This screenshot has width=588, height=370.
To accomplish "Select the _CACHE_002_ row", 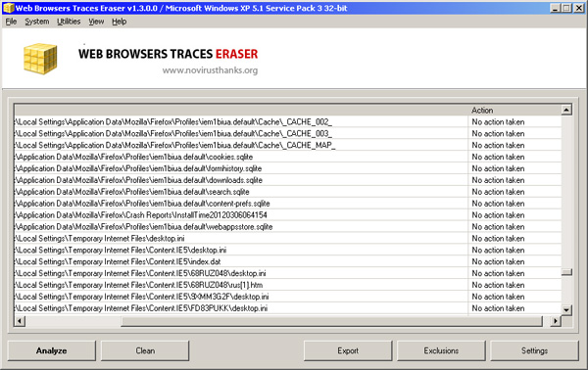I will (x=287, y=122).
